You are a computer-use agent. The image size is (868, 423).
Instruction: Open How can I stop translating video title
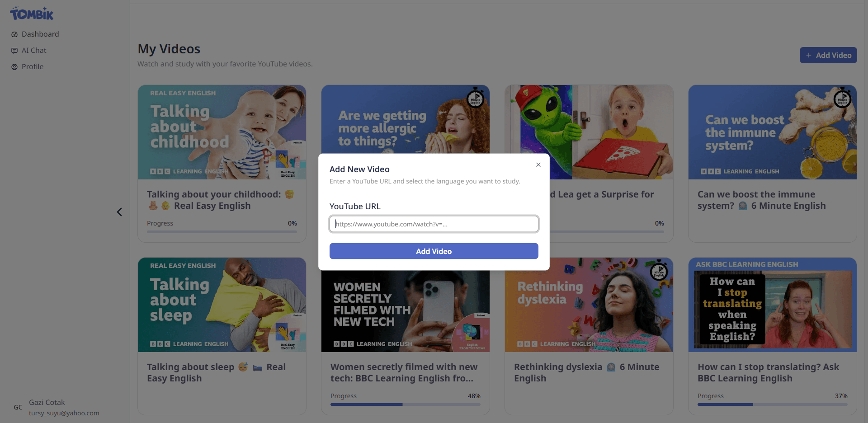pos(769,373)
